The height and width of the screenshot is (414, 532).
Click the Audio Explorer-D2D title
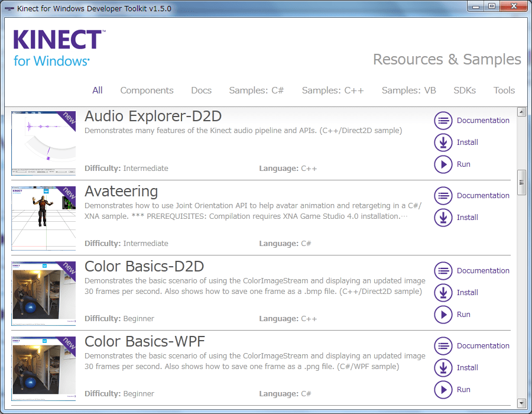[x=153, y=116]
